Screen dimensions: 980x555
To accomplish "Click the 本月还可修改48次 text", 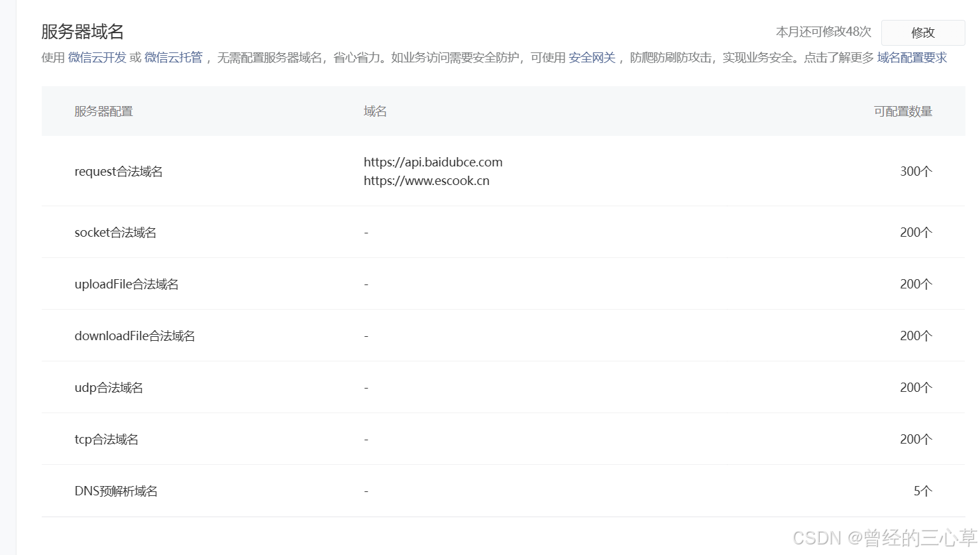I will click(x=824, y=32).
